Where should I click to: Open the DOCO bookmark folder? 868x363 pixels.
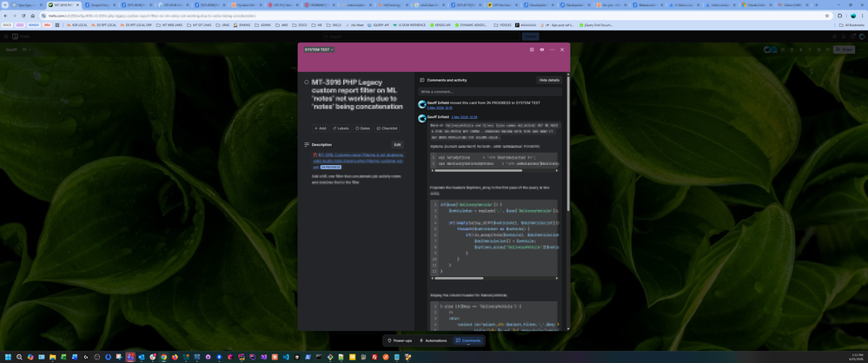[300, 25]
